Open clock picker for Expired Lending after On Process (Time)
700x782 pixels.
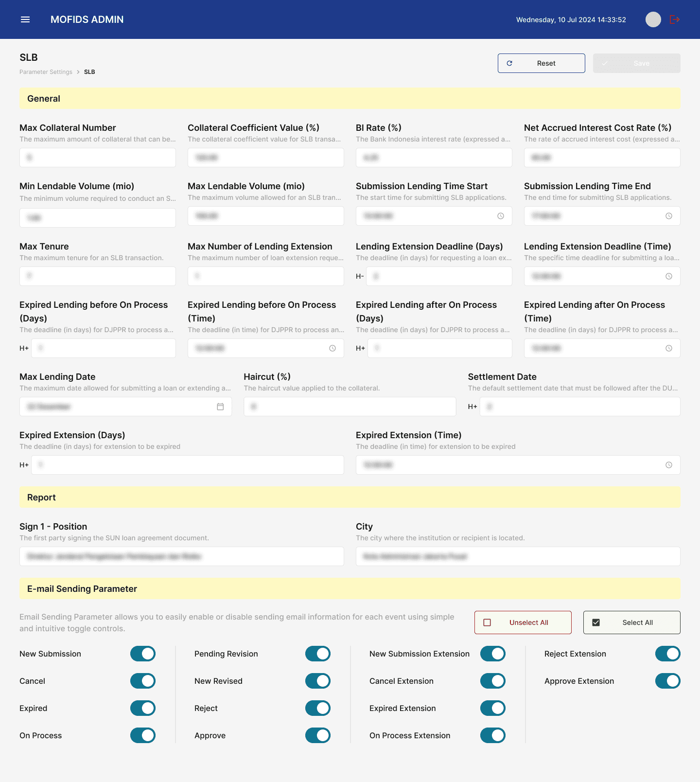pos(669,348)
